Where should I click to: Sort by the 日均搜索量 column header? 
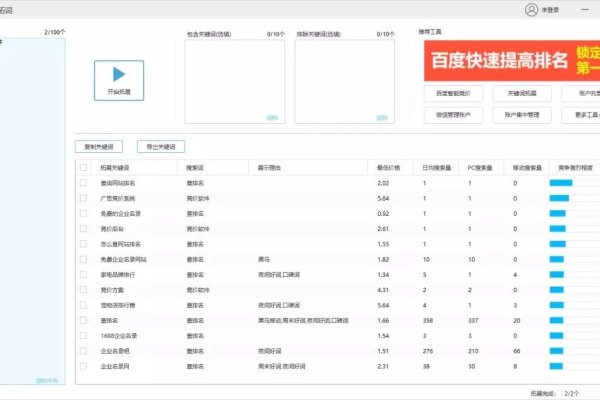437,168
